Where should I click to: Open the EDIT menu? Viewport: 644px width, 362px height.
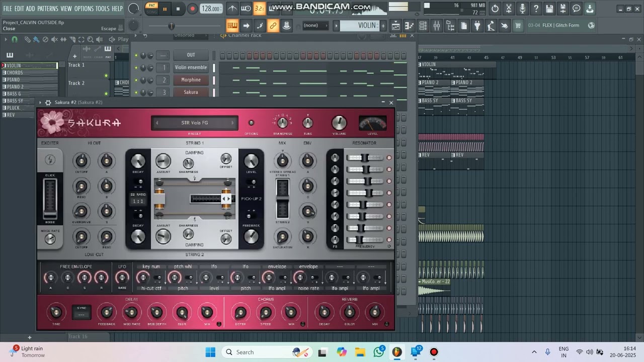[19, 9]
